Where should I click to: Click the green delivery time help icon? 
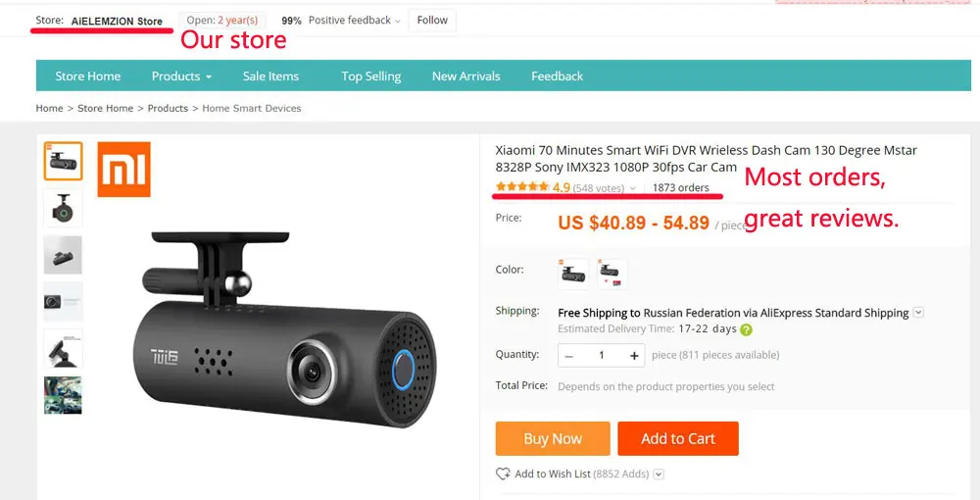tap(746, 329)
